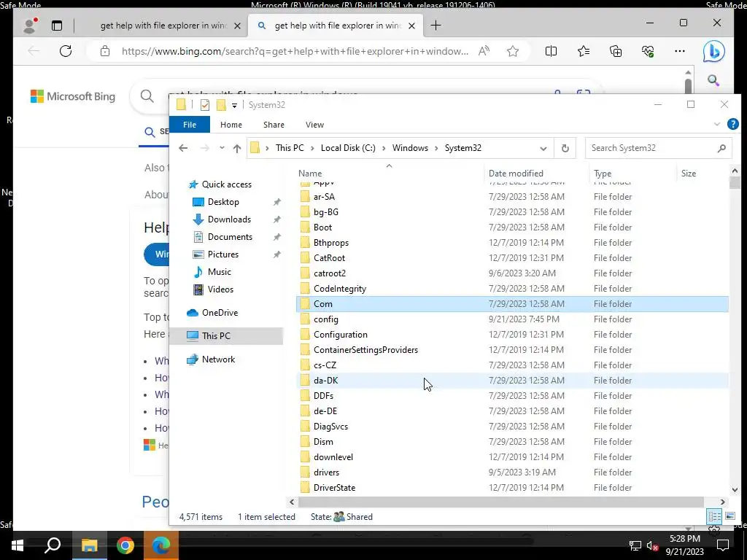The image size is (747, 560).
Task: Open Bing Chat sidebar icon in Edge
Action: [x=713, y=52]
